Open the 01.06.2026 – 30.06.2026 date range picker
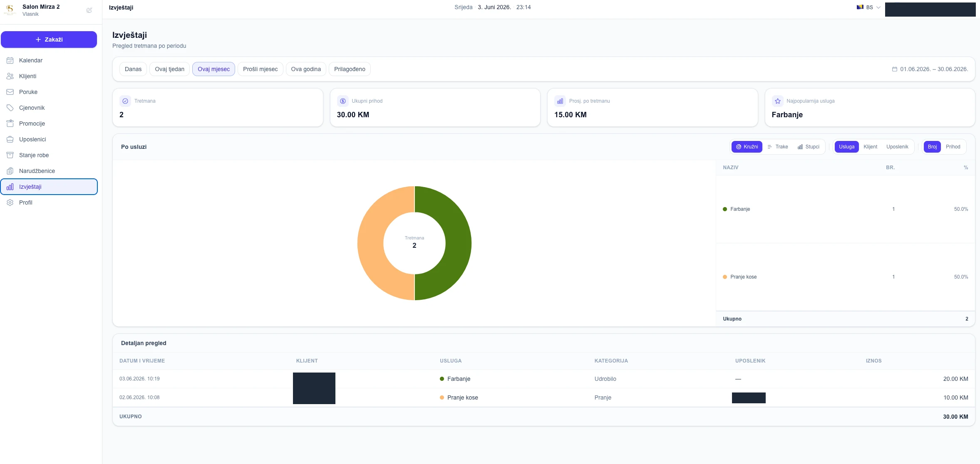The image size is (980, 464). [930, 69]
